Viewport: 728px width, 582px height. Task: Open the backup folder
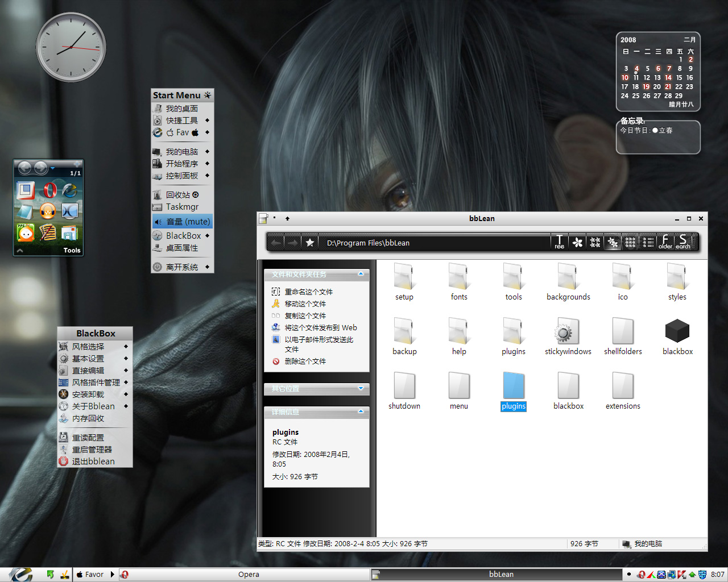404,336
